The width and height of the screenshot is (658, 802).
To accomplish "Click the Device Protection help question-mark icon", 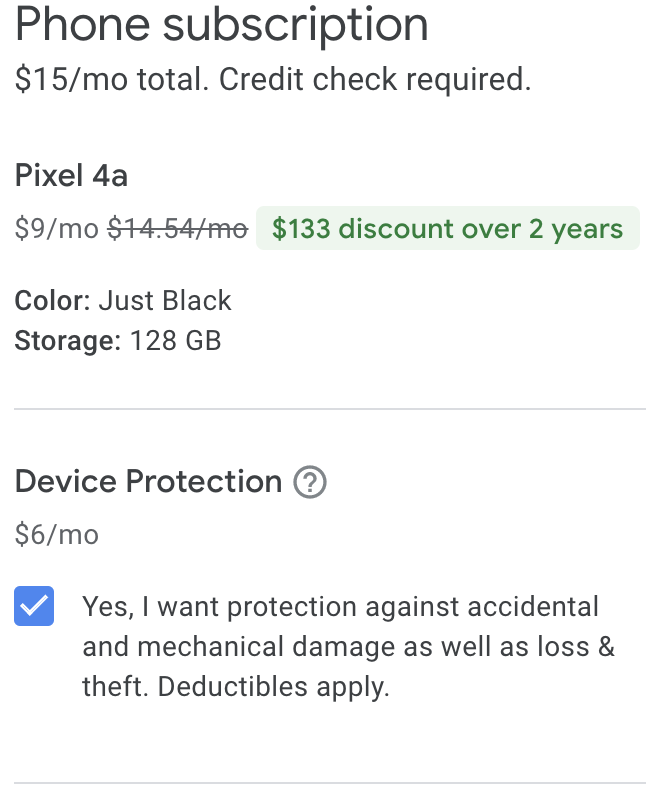I will pyautogui.click(x=310, y=483).
